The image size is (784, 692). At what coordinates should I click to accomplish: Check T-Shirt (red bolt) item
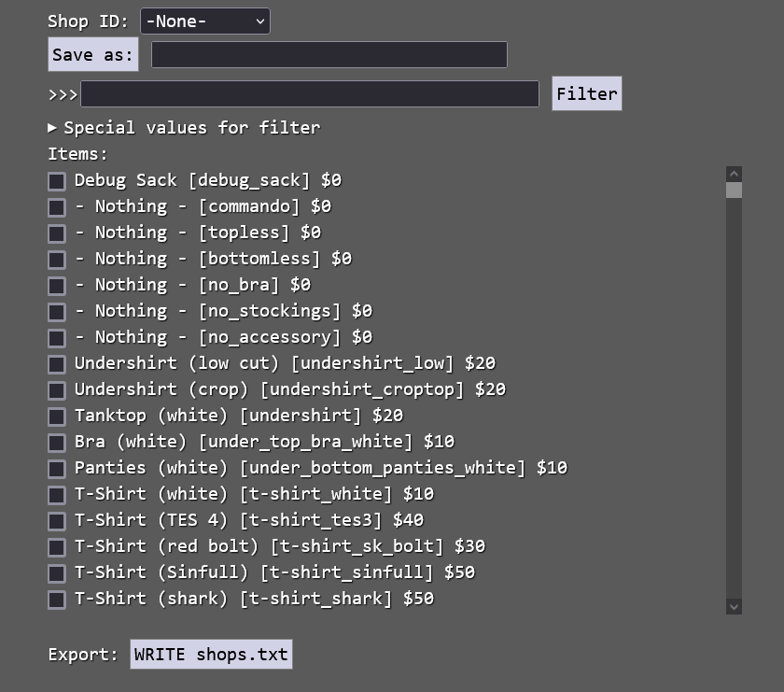[x=57, y=547]
